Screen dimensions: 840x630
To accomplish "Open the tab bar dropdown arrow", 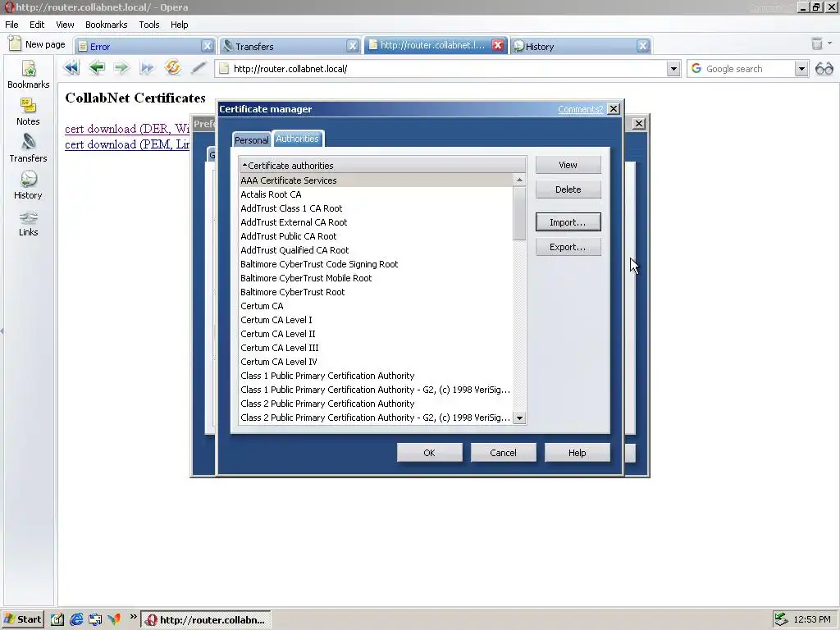I will 830,43.
